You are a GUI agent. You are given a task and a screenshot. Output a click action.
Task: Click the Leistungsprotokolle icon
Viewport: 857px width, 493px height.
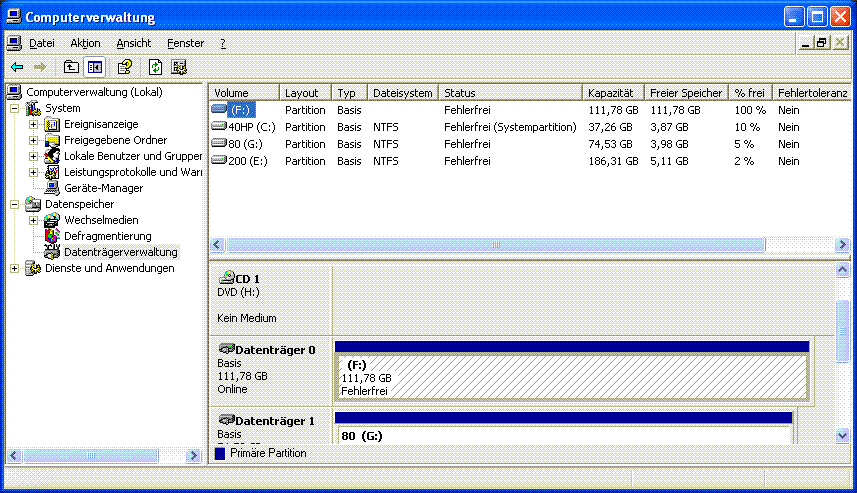(52, 172)
